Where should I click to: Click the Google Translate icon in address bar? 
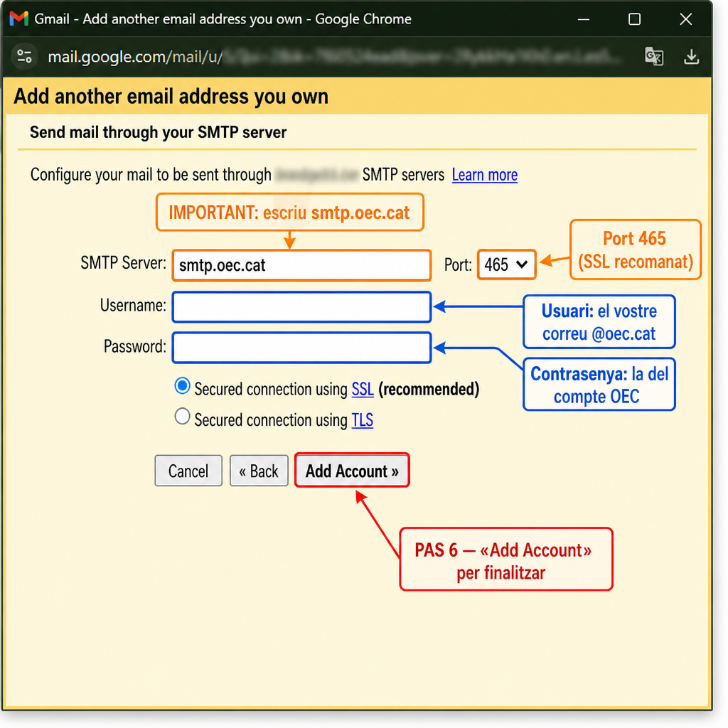pyautogui.click(x=654, y=57)
